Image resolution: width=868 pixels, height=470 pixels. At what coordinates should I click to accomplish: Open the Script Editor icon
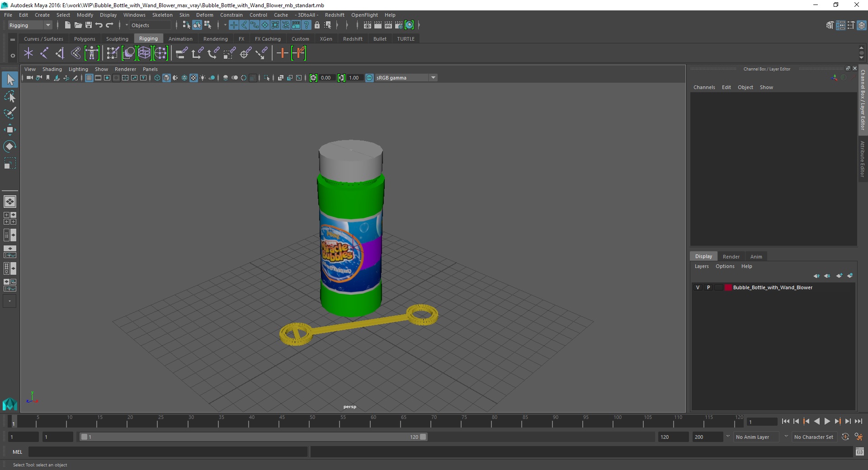coord(860,451)
